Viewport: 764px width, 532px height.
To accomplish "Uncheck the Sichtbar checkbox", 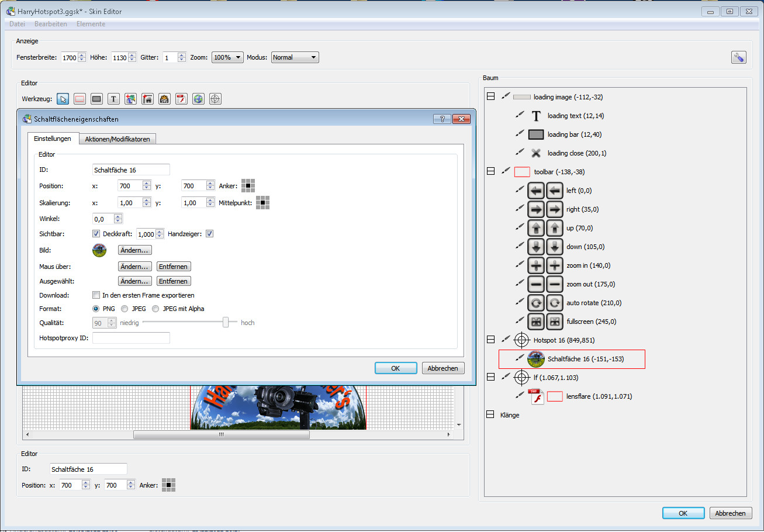I will [96, 234].
